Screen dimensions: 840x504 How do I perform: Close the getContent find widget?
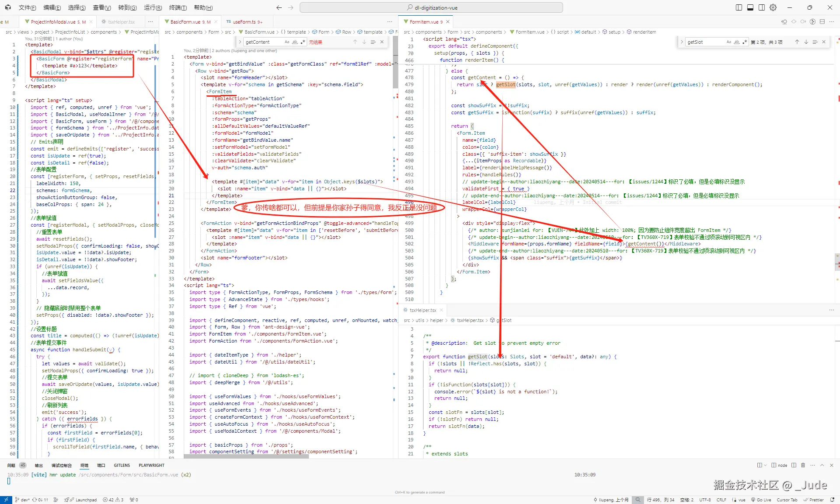[x=382, y=42]
